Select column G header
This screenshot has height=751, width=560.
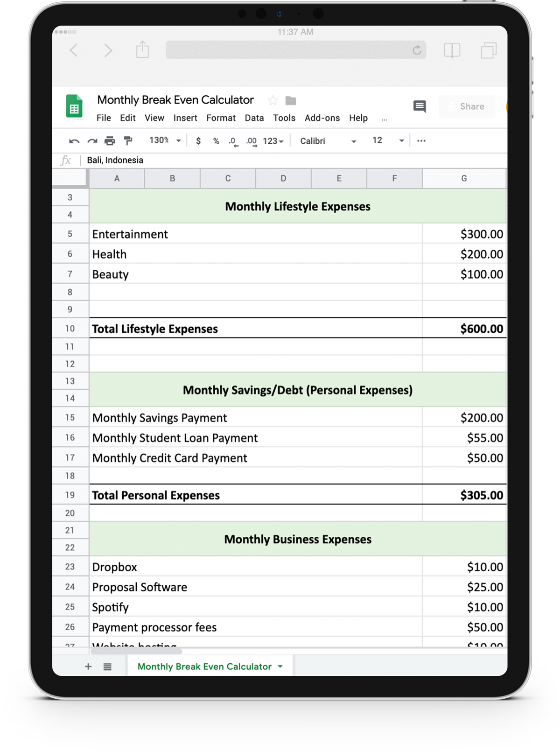pos(464,178)
